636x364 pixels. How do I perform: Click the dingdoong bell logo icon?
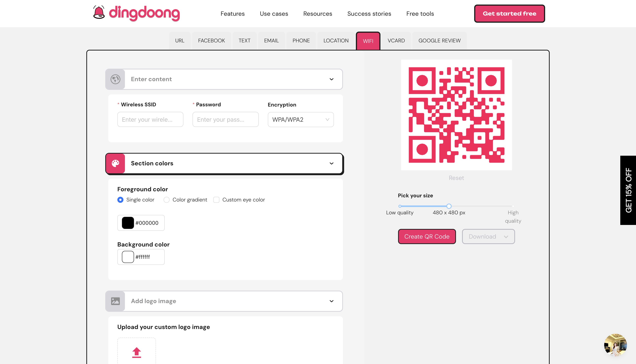98,13
